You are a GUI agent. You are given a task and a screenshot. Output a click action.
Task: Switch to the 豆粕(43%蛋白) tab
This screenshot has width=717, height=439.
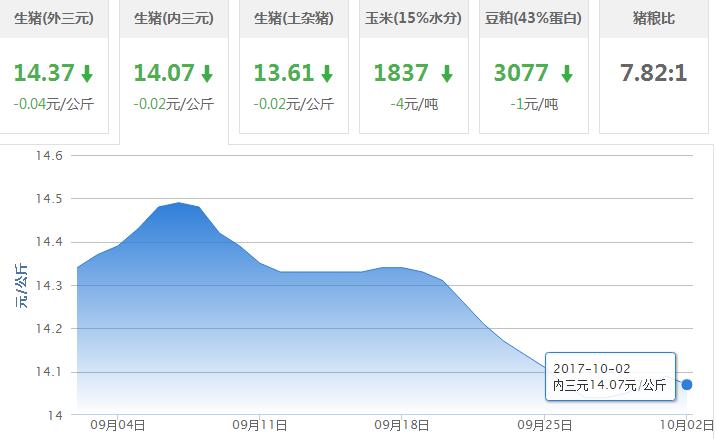pyautogui.click(x=534, y=18)
